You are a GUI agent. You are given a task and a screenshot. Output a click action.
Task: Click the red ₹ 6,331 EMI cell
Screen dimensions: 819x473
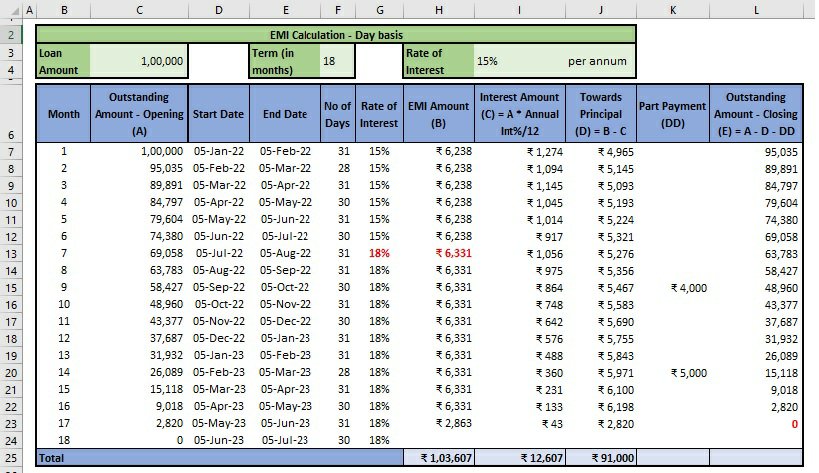click(x=454, y=254)
